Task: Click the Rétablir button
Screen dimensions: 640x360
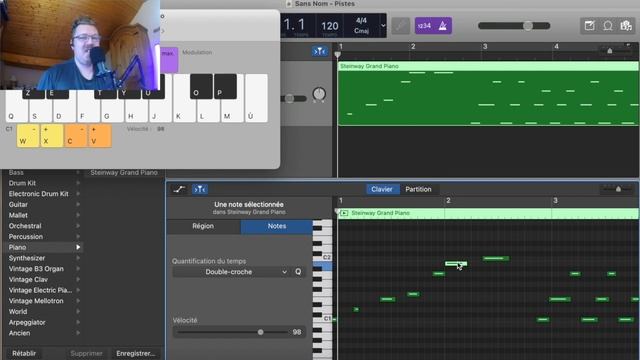Action: tap(24, 353)
